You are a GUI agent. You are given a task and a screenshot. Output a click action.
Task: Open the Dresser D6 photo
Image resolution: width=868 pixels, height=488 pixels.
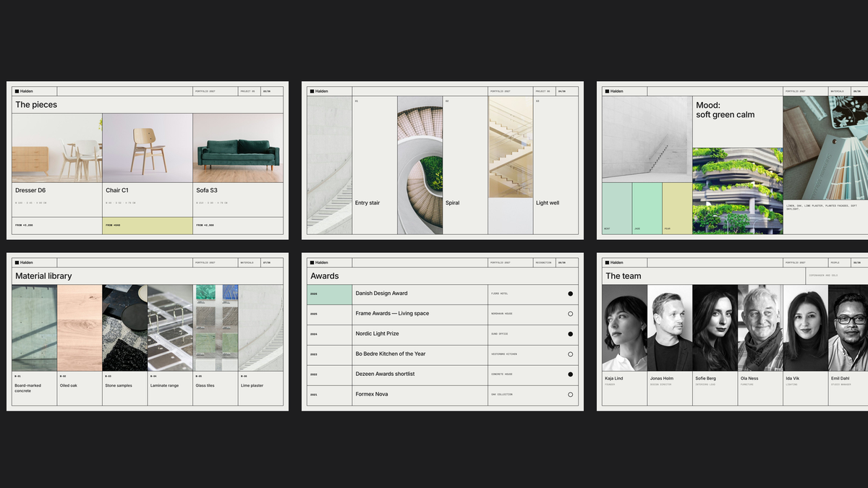(x=57, y=147)
